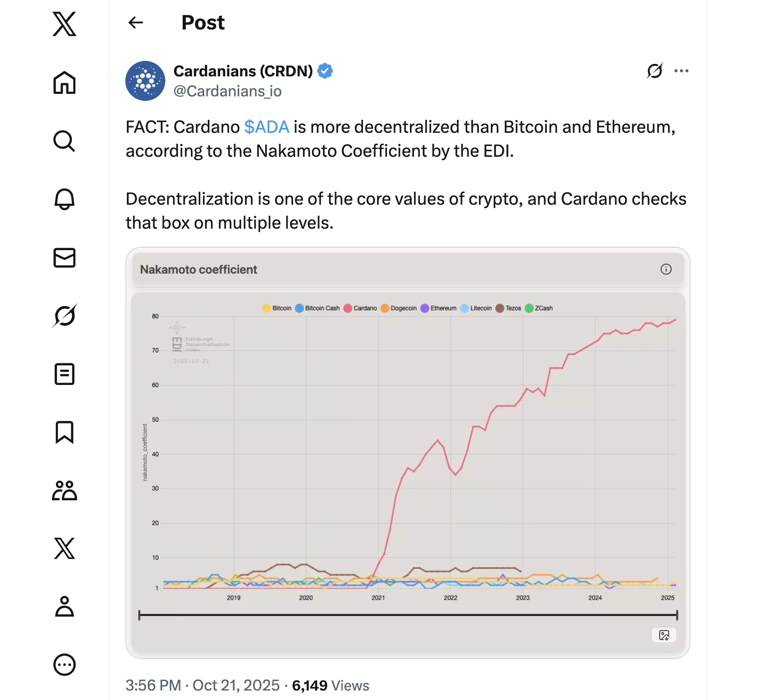
Task: Open Explore search icon in sidebar
Action: [x=64, y=141]
